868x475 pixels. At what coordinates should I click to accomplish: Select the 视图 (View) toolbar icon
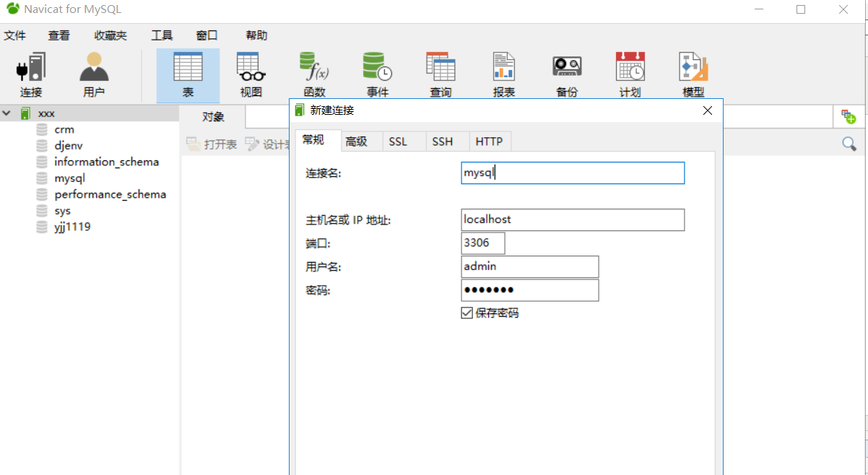click(251, 75)
